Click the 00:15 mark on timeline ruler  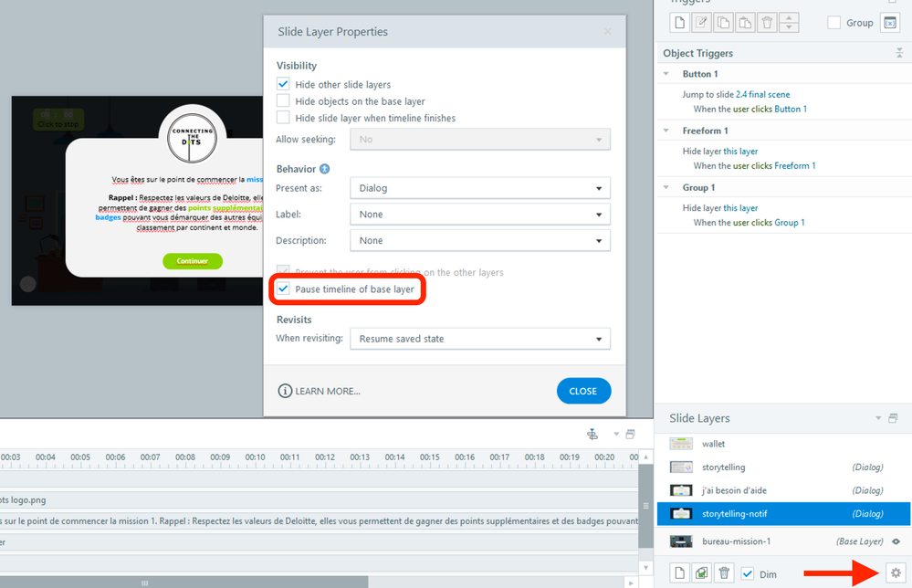[x=430, y=457]
